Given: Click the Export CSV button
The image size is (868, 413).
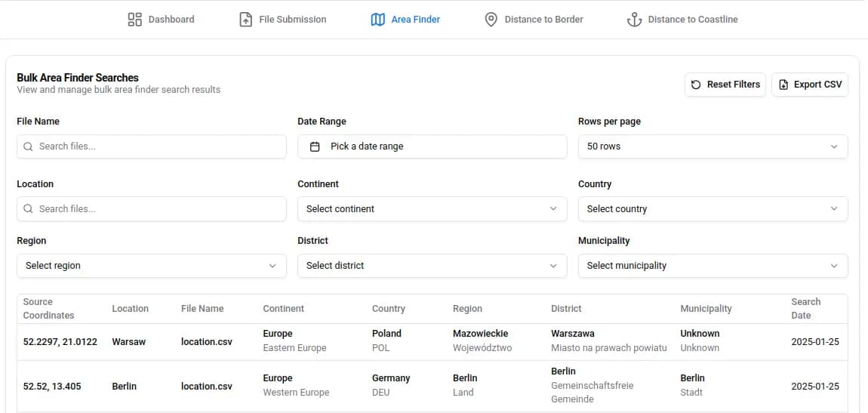Looking at the screenshot, I should 809,85.
